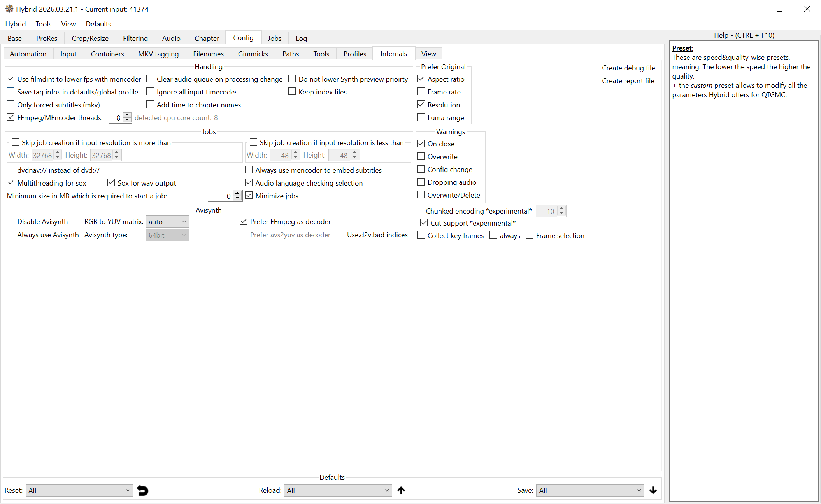
Task: Switch to the ProRes tab
Action: click(47, 38)
